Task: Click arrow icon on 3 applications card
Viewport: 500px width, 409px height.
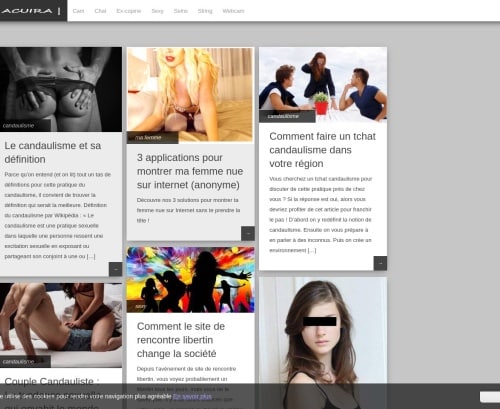Action: 248,233
